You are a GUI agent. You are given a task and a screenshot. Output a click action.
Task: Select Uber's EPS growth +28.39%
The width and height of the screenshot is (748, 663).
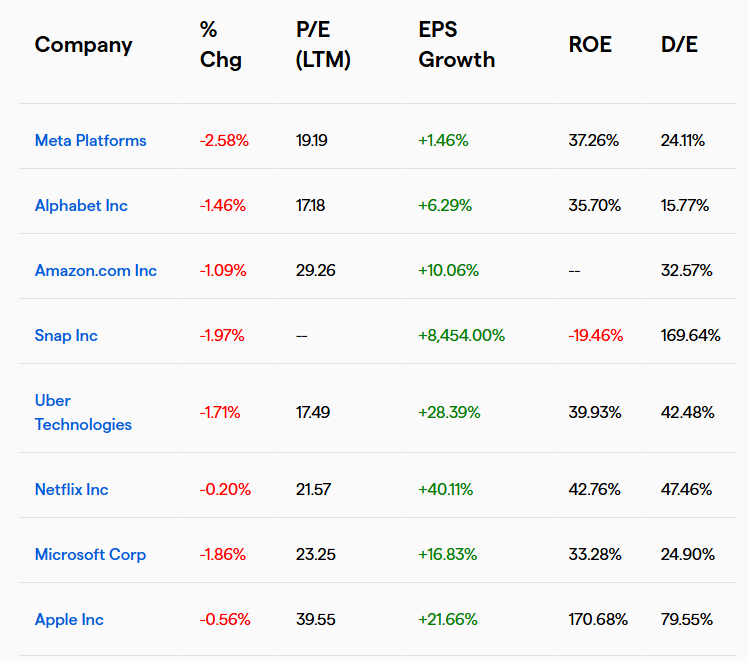[449, 412]
